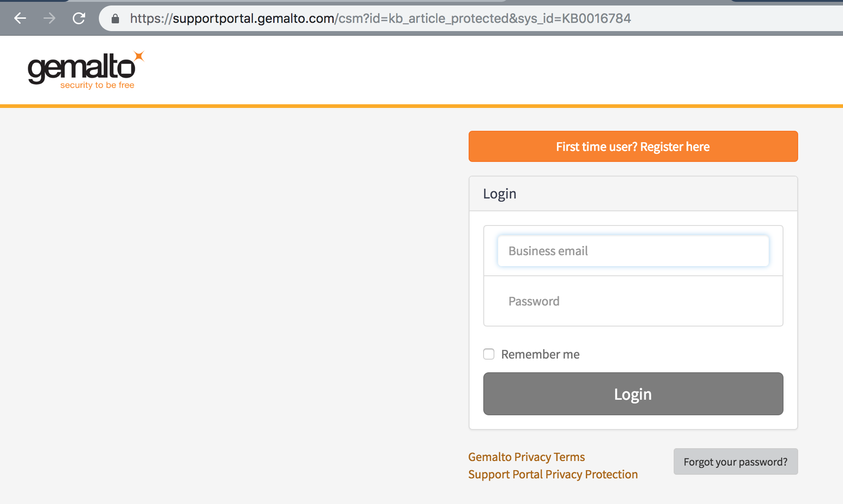Enable the Remember me checkbox

click(x=489, y=354)
